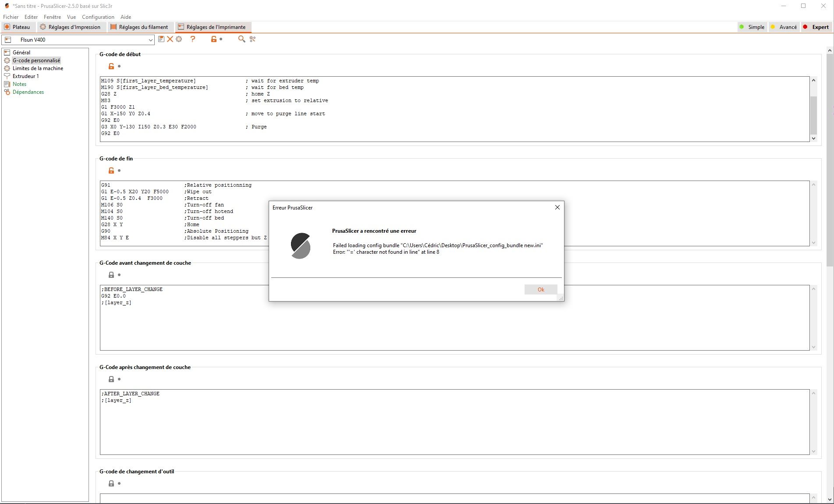Open the Aide menu
The width and height of the screenshot is (834, 504).
coord(126,17)
